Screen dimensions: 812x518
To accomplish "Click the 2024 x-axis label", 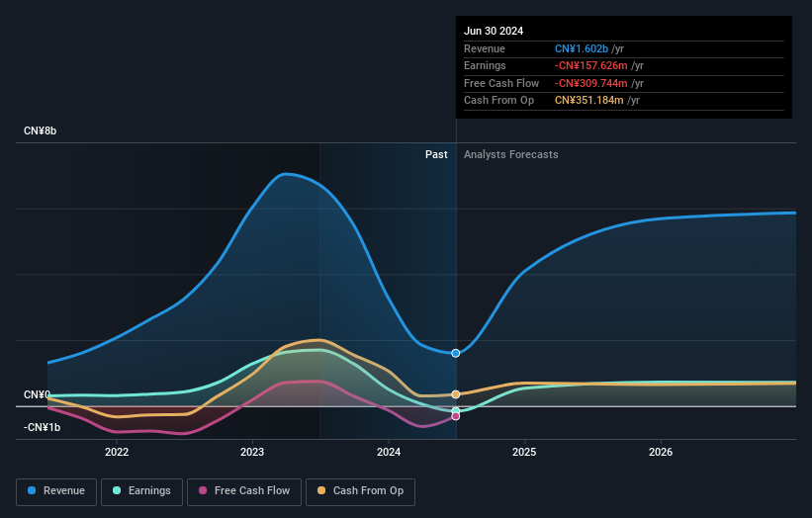I will (389, 452).
